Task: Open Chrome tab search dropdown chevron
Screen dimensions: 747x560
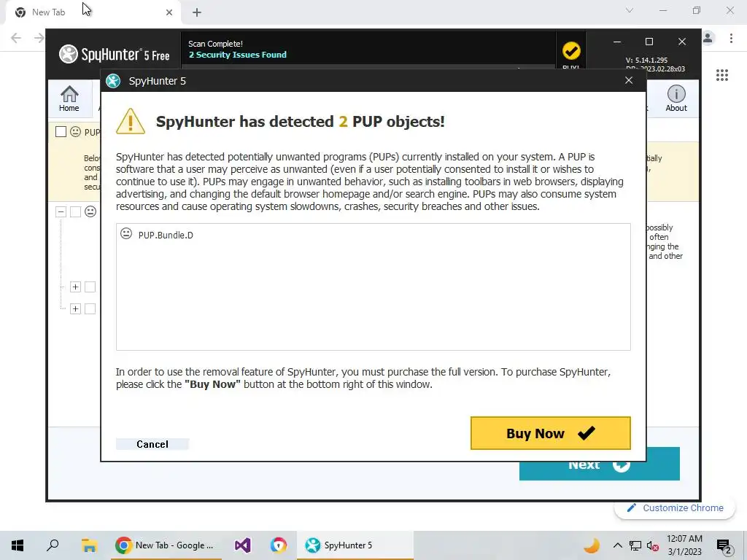Action: point(630,10)
